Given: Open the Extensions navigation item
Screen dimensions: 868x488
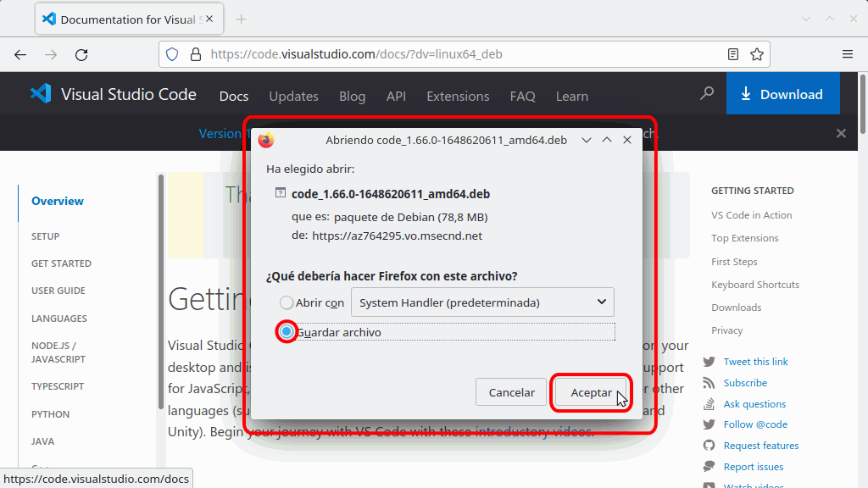Looking at the screenshot, I should (458, 97).
